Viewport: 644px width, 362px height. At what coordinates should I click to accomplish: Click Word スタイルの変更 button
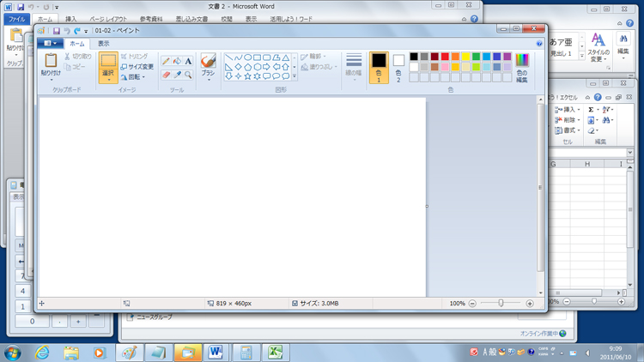pos(598,48)
